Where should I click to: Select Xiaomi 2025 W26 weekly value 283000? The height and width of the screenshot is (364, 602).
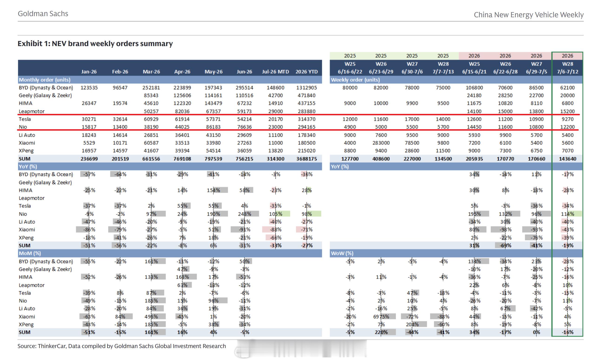[x=381, y=143]
